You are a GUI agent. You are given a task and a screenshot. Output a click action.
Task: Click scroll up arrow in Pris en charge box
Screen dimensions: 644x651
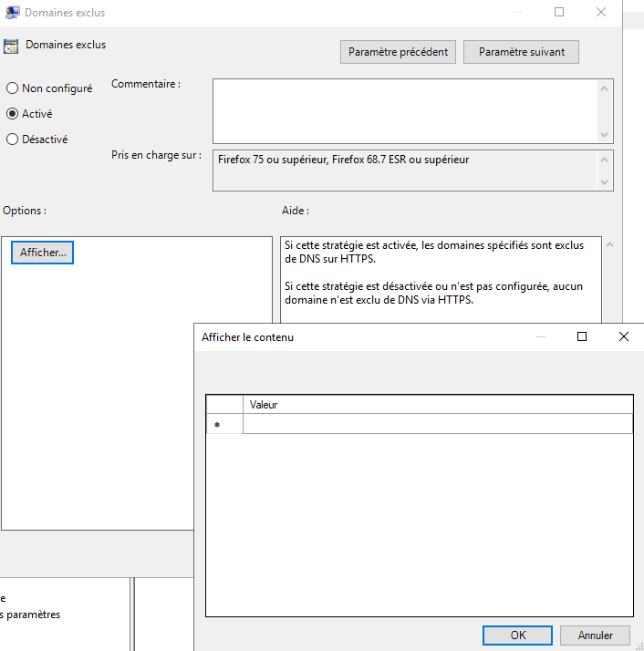(605, 160)
